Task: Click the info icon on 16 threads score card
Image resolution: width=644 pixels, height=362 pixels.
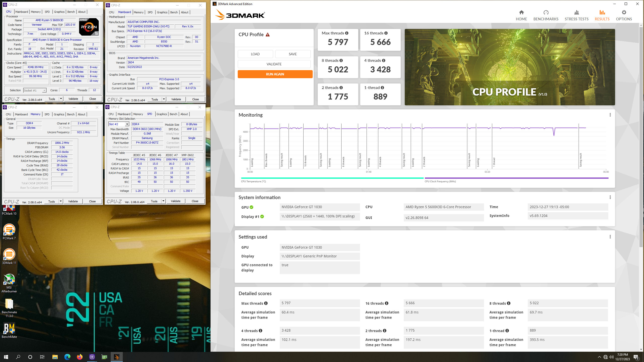Action: [386, 33]
